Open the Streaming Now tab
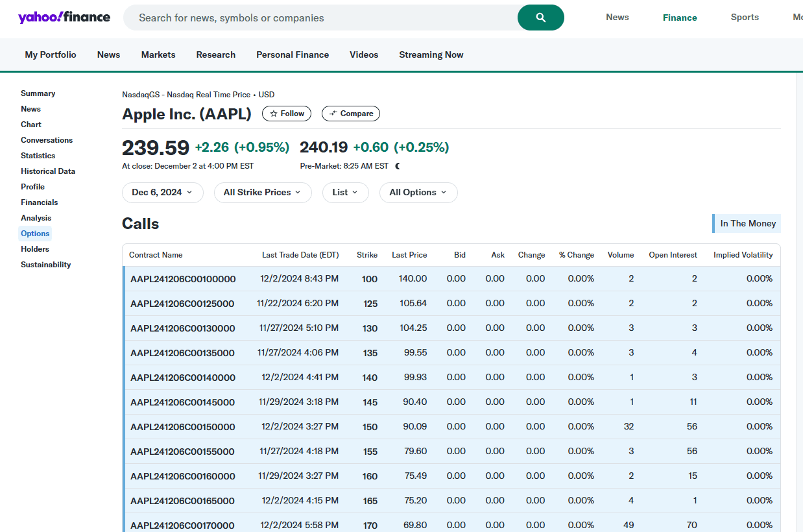Viewport: 803px width, 532px height. [431, 54]
